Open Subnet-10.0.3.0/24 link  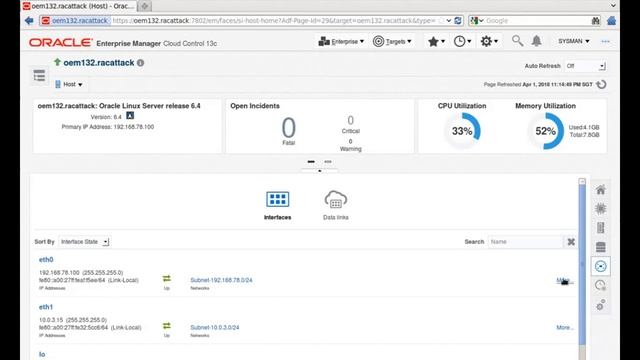pos(215,327)
